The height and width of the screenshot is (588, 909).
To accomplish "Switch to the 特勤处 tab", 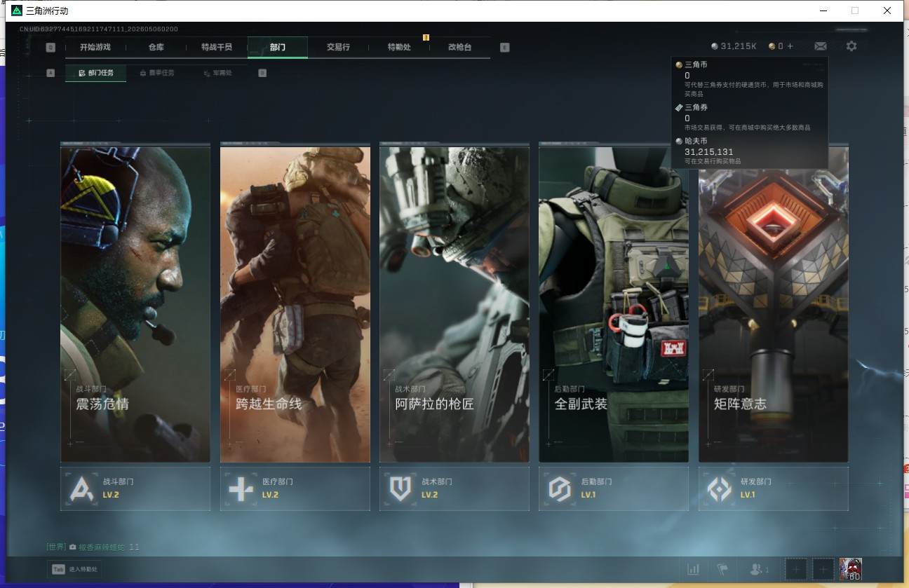I will [x=399, y=47].
